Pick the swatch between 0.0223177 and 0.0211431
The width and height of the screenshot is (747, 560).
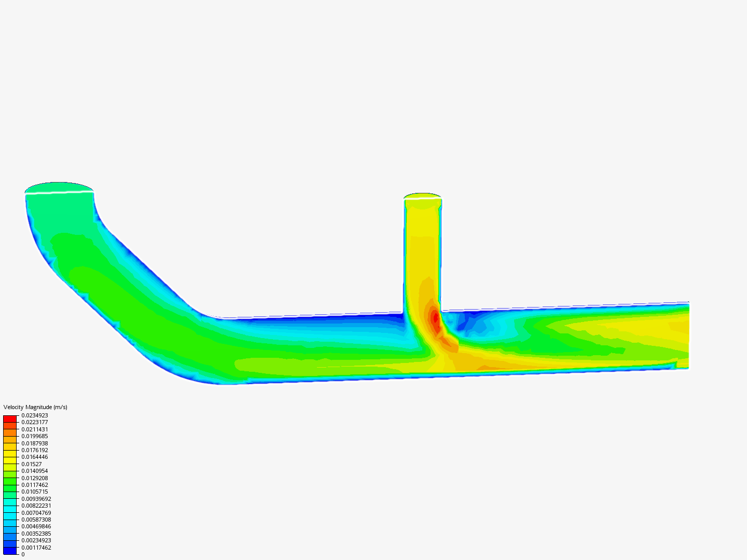tap(10, 426)
